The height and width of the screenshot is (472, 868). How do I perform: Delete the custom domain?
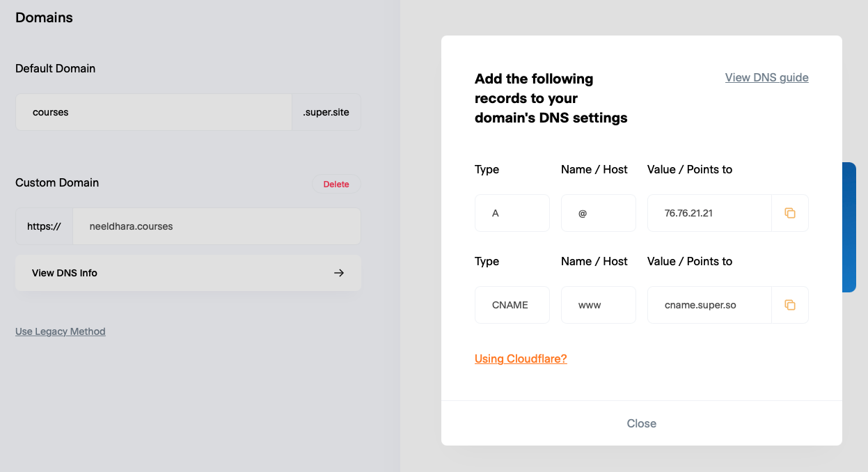[336, 184]
